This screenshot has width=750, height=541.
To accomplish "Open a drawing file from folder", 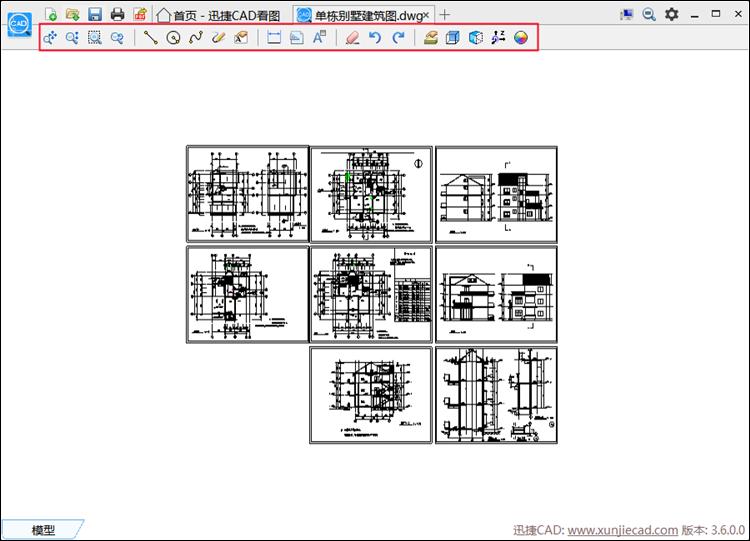I will coord(73,14).
